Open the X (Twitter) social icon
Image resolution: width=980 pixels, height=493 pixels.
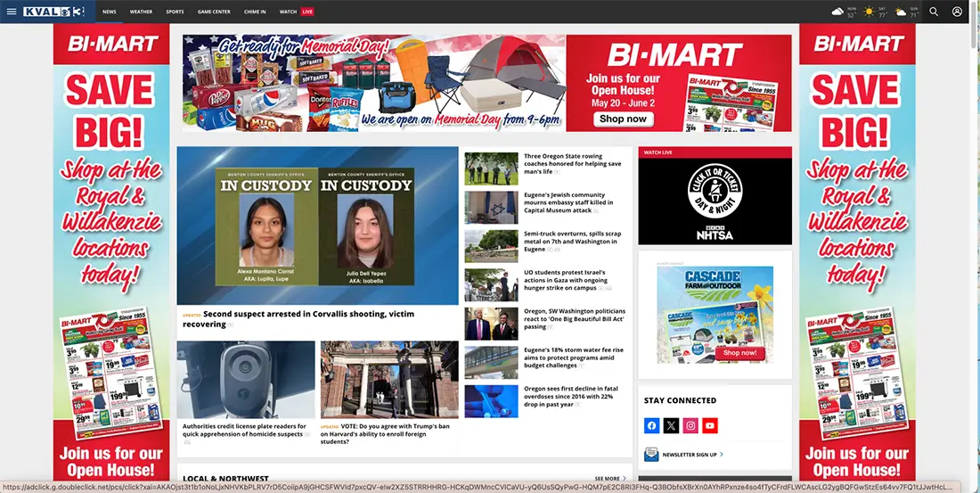point(671,425)
